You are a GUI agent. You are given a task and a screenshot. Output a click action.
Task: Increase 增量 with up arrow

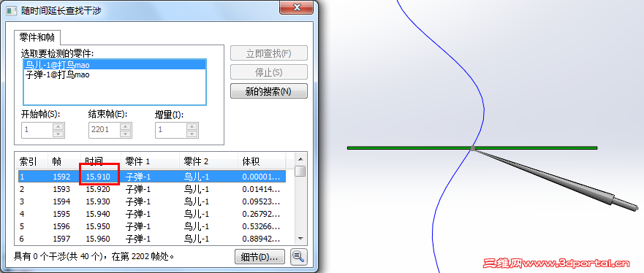(x=192, y=126)
